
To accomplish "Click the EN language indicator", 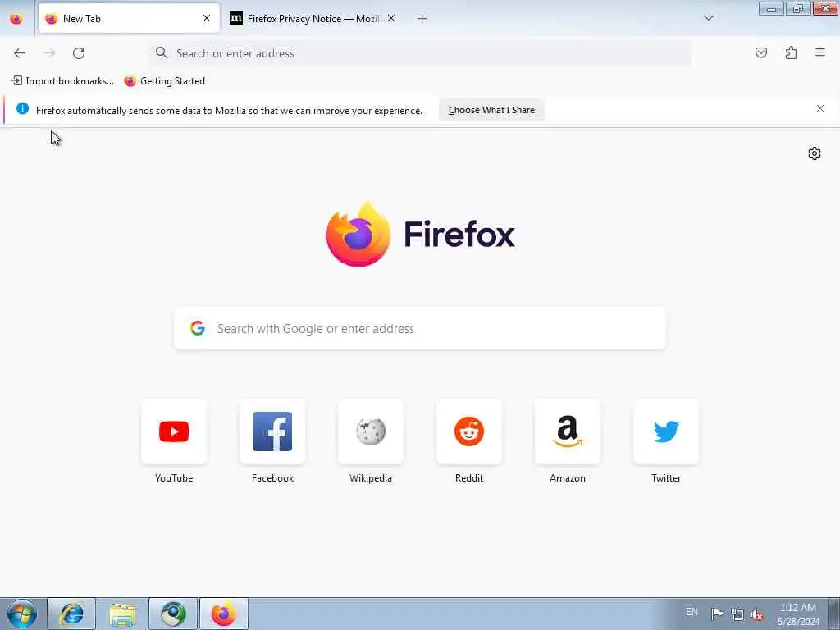I will pyautogui.click(x=692, y=612).
